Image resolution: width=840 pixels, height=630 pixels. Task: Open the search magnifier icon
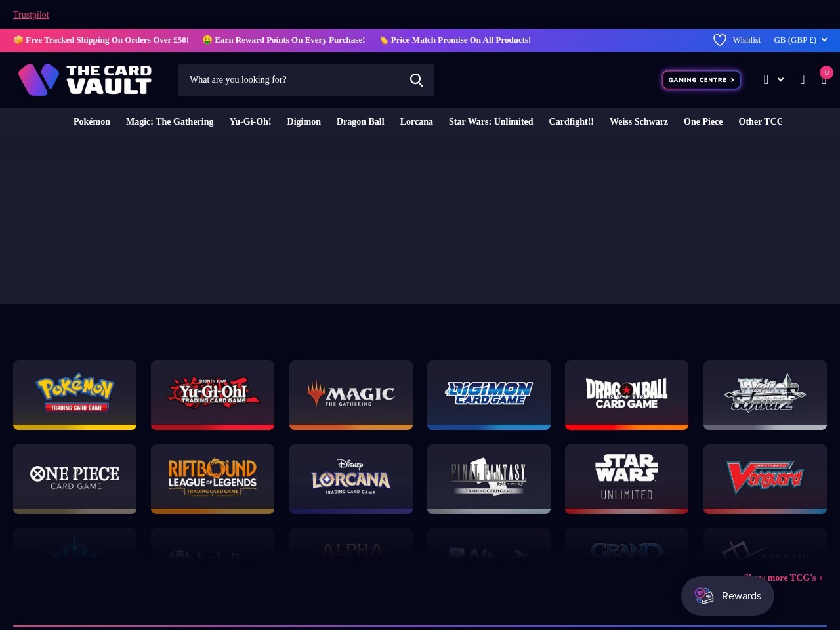click(x=417, y=79)
